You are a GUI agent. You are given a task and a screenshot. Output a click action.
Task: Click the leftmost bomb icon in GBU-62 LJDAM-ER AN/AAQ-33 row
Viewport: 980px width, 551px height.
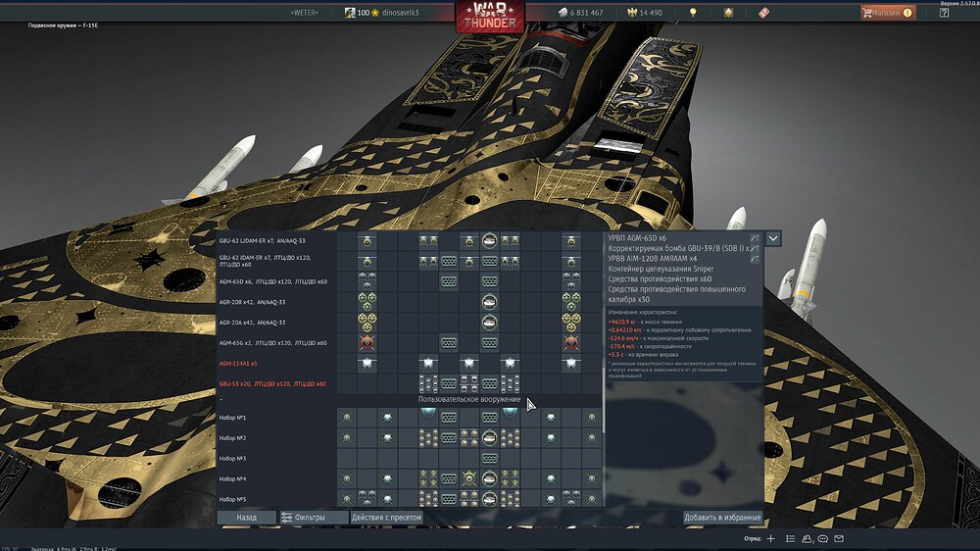point(367,241)
